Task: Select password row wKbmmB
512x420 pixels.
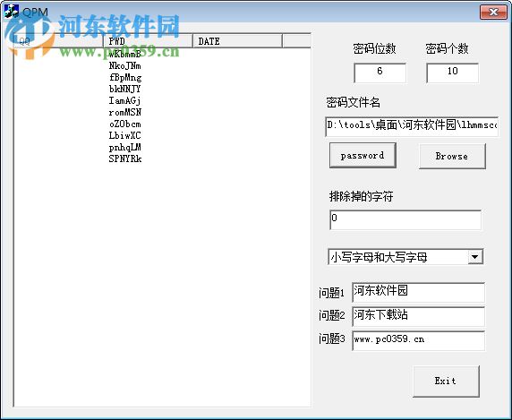Action: point(124,55)
